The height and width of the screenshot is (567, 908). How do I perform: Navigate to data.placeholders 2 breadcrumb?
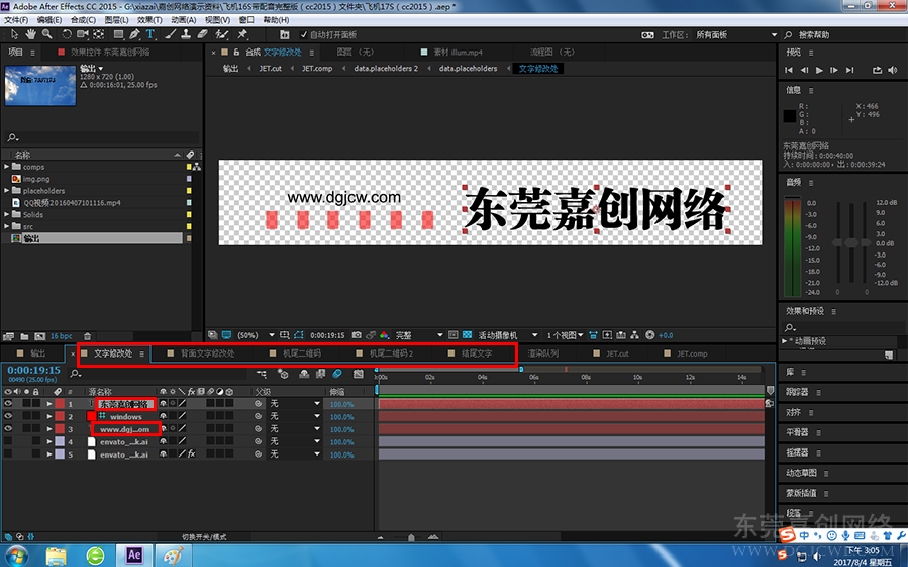(386, 68)
